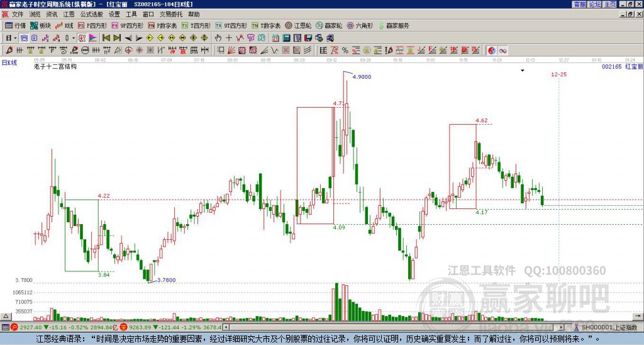644x345 pixels.
Task: Click the 日K线 label
Action: click(x=9, y=63)
